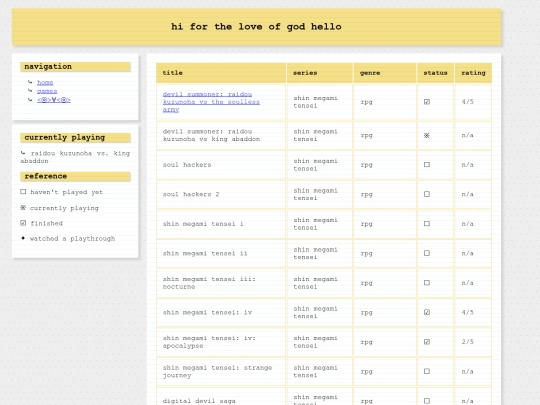Click finished checkmark in soulless army row
The height and width of the screenshot is (405, 540).
[427, 102]
